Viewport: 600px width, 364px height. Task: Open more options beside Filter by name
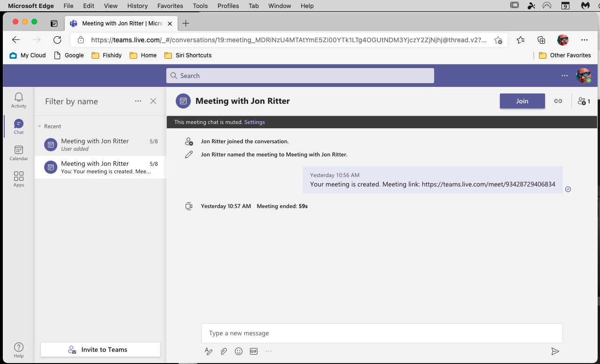pos(138,101)
